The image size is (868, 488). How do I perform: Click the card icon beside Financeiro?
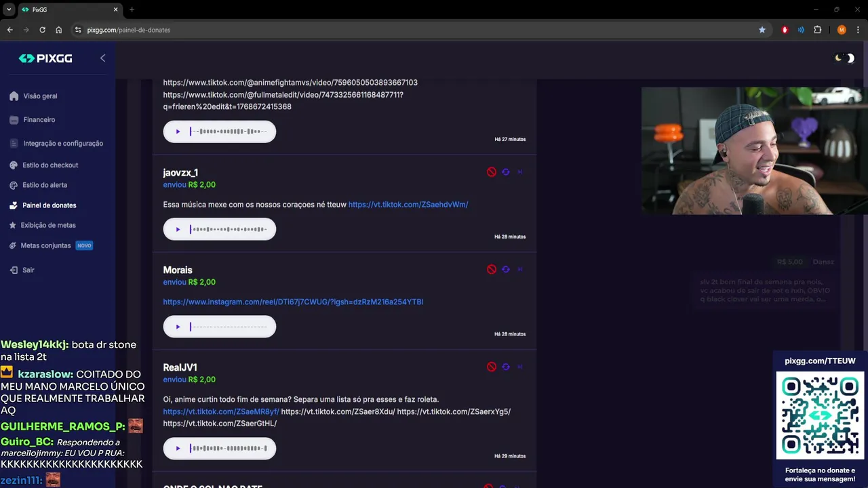[x=14, y=120]
